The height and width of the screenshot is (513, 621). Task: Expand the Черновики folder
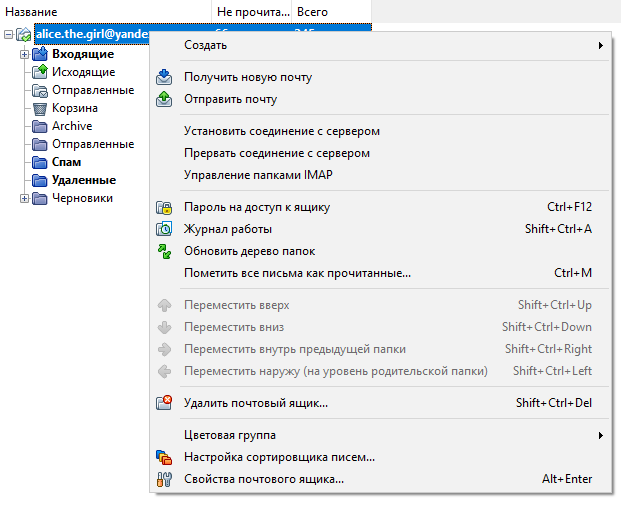(x=24, y=198)
